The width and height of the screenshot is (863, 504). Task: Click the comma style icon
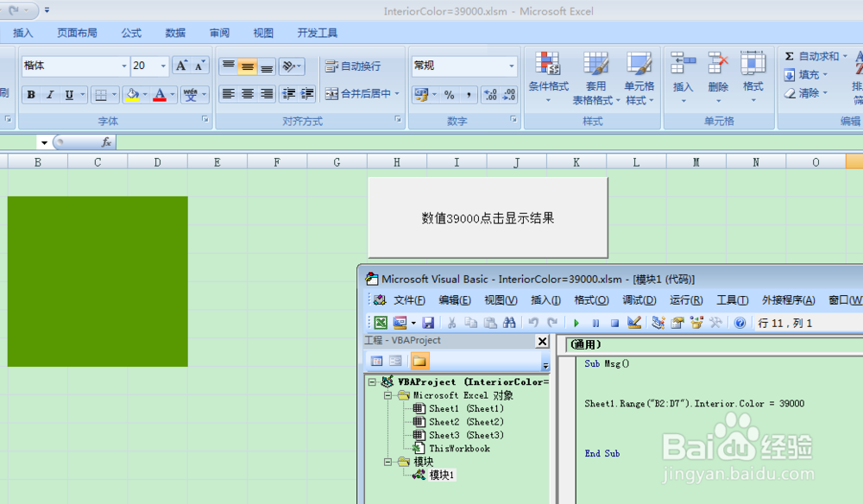click(x=469, y=95)
